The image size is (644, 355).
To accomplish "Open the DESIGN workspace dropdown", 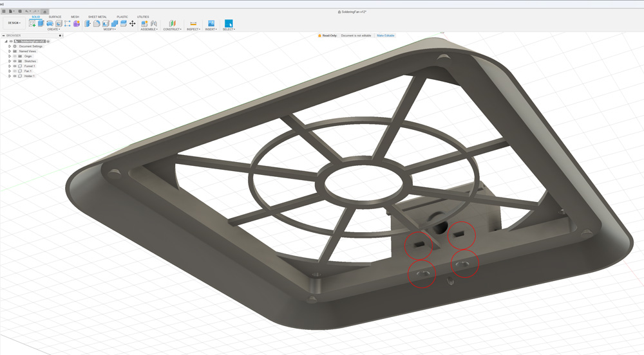I will tap(14, 23).
